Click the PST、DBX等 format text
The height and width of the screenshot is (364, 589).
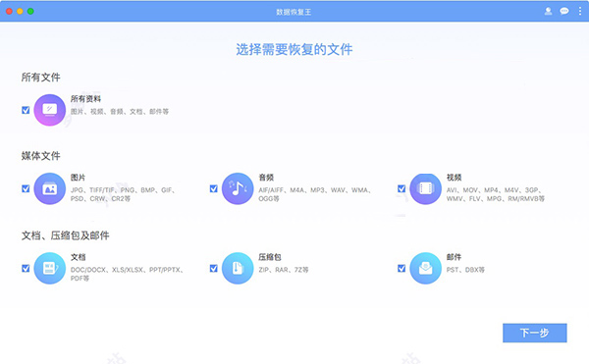click(465, 270)
